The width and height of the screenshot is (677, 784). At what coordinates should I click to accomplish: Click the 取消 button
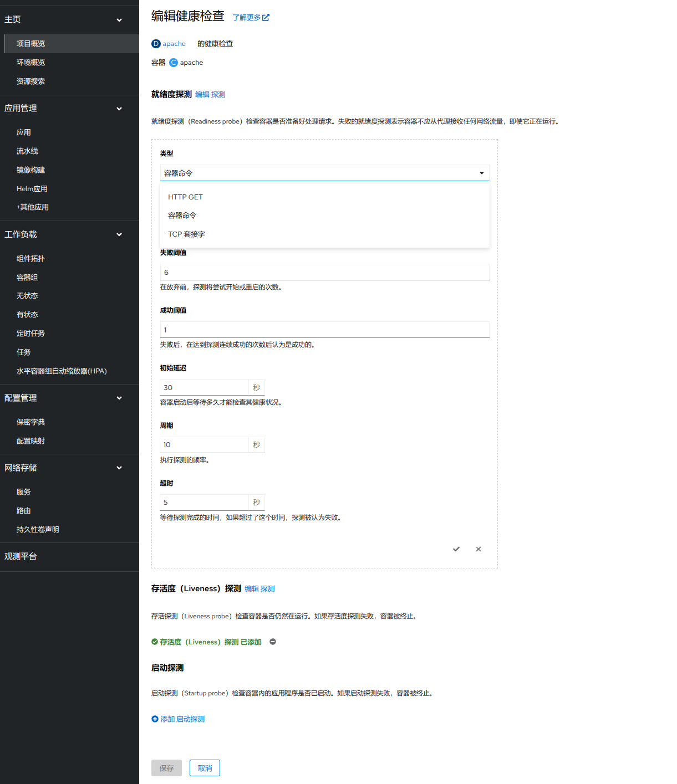205,768
